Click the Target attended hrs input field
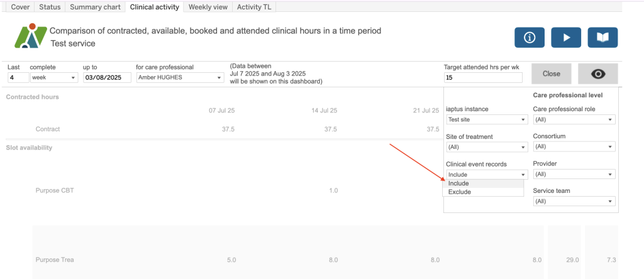The width and height of the screenshot is (644, 279). click(x=482, y=78)
